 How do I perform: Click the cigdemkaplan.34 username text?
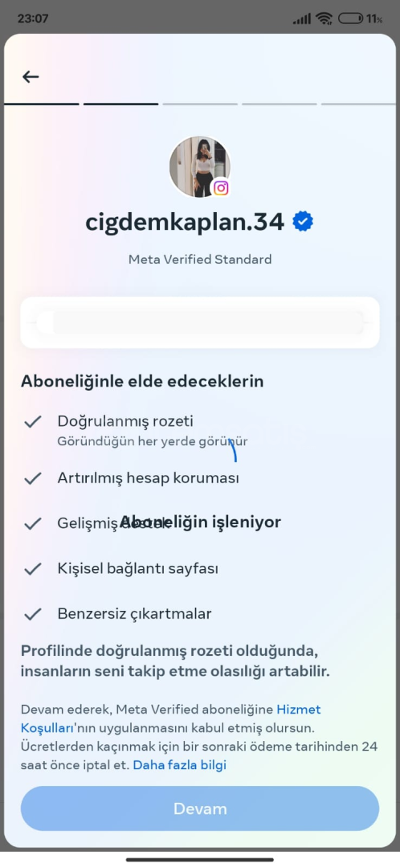click(x=185, y=222)
